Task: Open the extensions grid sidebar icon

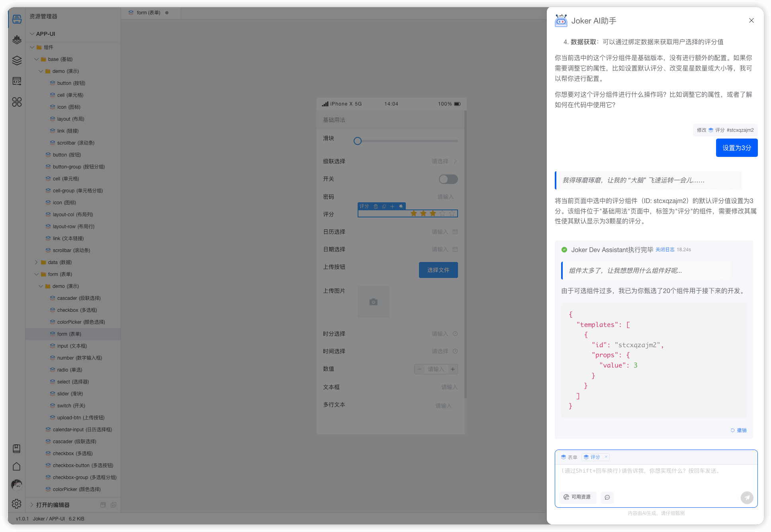Action: pyautogui.click(x=17, y=102)
